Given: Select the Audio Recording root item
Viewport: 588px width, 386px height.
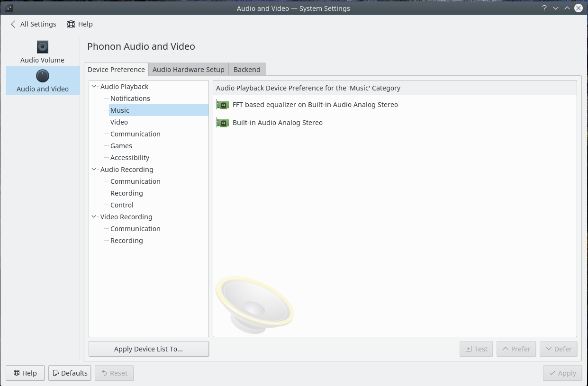Looking at the screenshot, I should click(x=127, y=170).
